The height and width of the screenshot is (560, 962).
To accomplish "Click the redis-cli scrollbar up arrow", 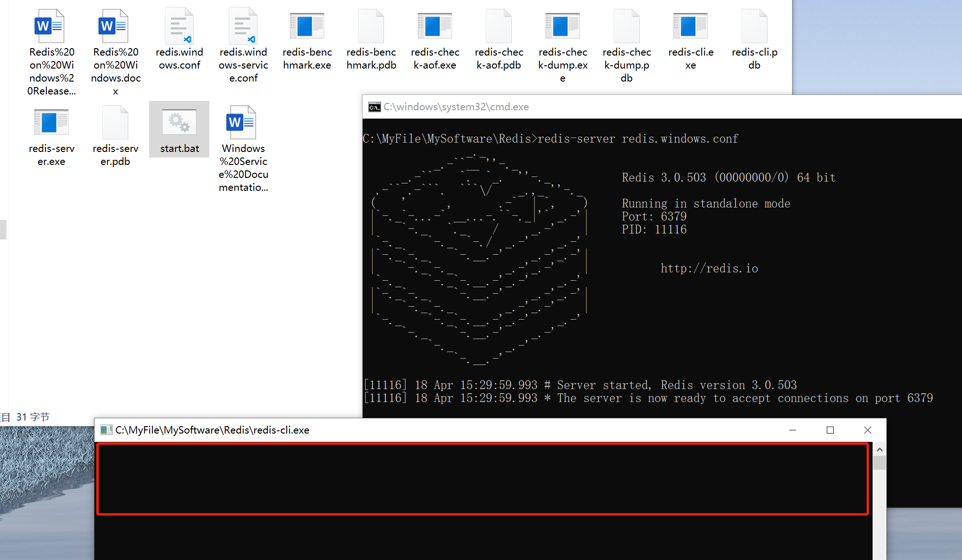I will 880,450.
